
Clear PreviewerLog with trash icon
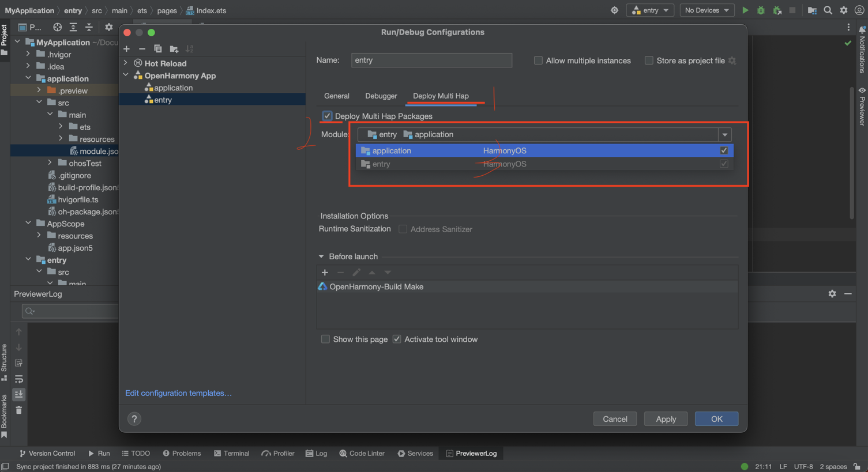(x=19, y=410)
